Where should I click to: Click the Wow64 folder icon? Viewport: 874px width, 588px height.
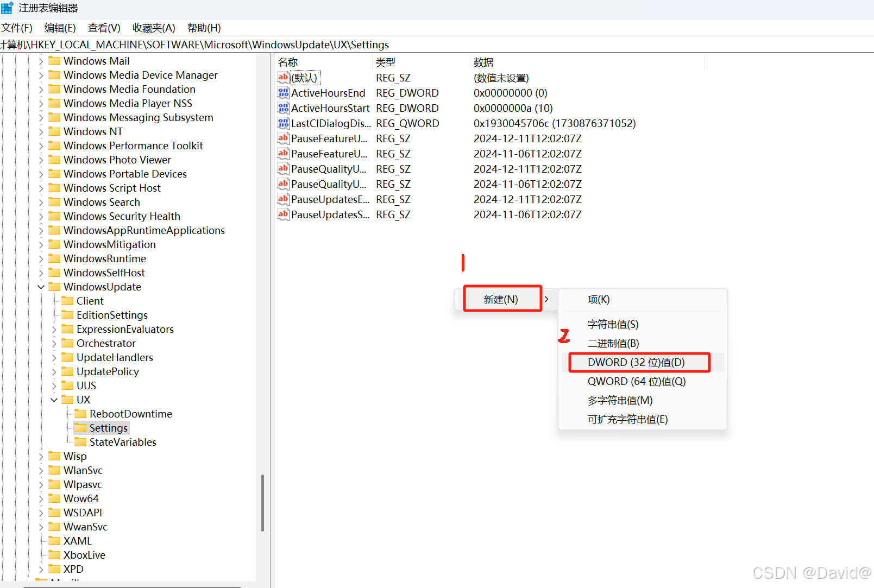pyautogui.click(x=54, y=498)
